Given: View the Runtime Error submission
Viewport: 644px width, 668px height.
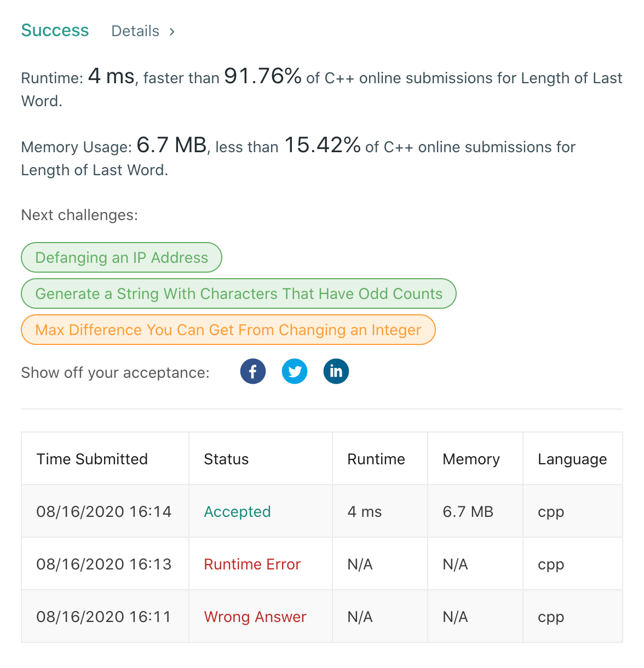Looking at the screenshot, I should [252, 564].
